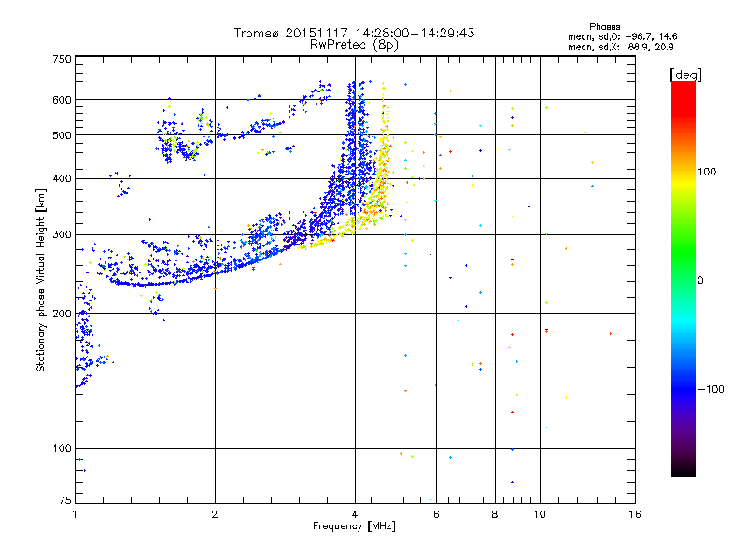The width and height of the screenshot is (747, 560).
Task: Click the frequency axis '4' tick label
Action: (355, 514)
